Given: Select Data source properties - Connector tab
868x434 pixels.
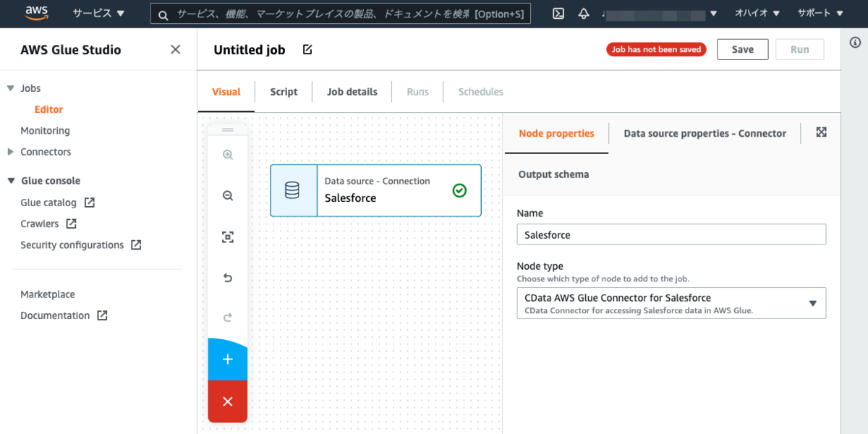Looking at the screenshot, I should click(x=705, y=133).
